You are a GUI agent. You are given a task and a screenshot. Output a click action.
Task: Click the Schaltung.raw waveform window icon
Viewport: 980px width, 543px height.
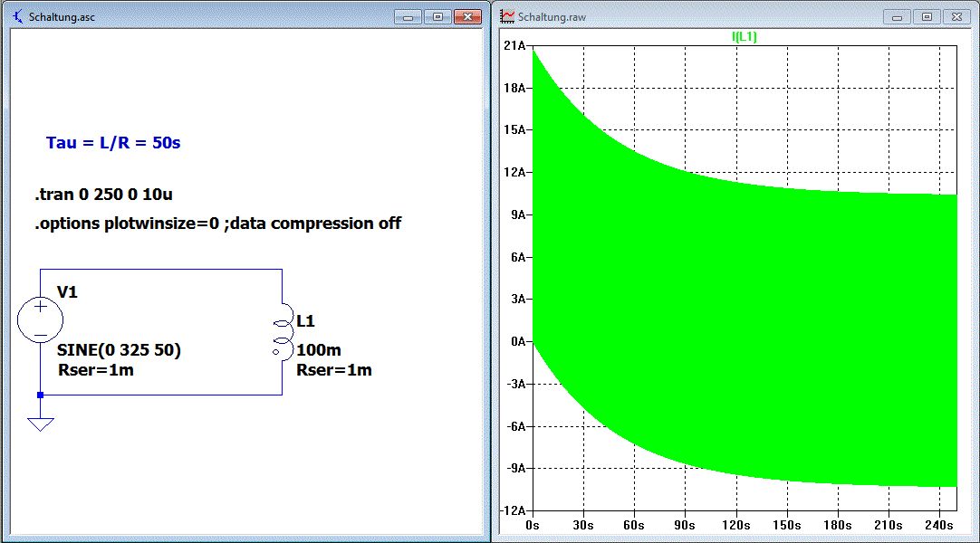[508, 16]
